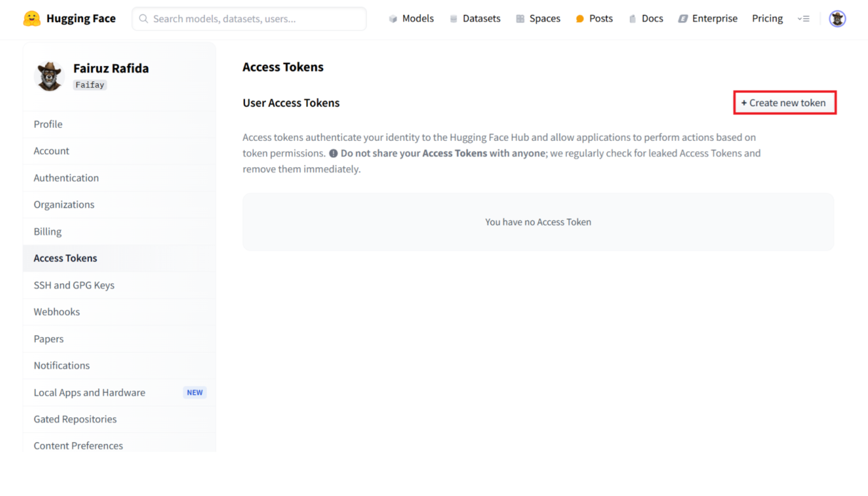
Task: Select SSH and GPG Keys section
Action: click(x=74, y=286)
